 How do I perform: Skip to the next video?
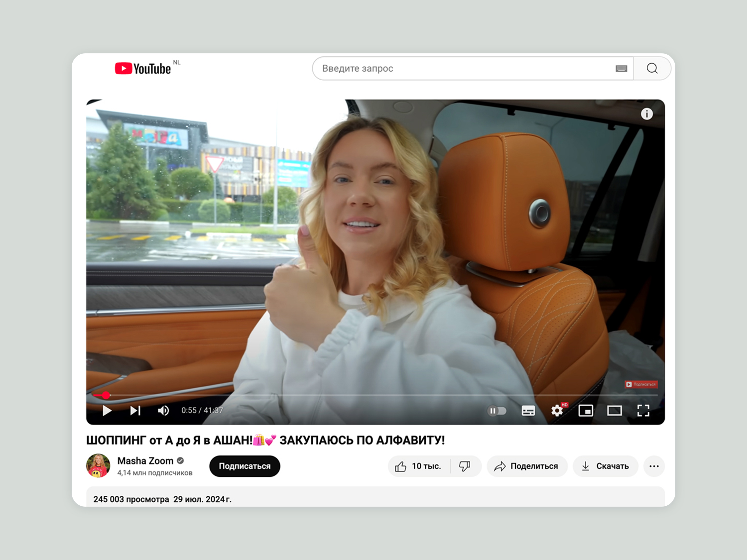tap(135, 411)
